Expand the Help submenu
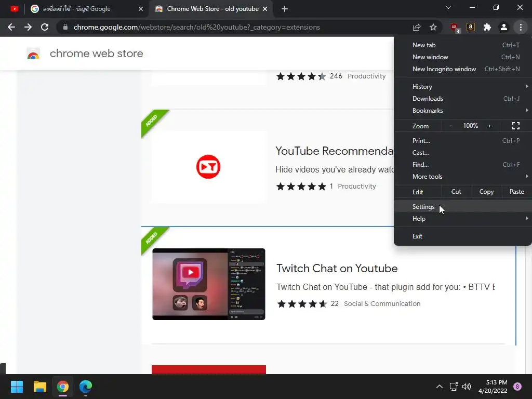532x399 pixels. (x=463, y=219)
